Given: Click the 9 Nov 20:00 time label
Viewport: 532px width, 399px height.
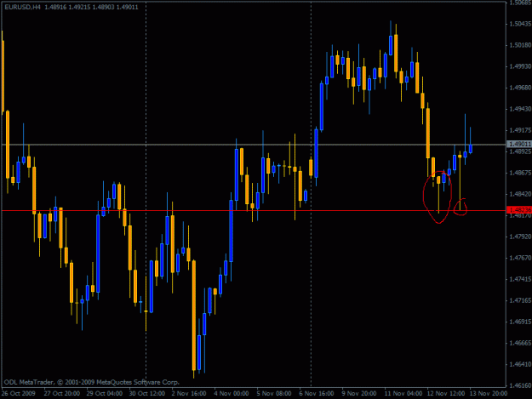Looking at the screenshot, I should point(359,394).
